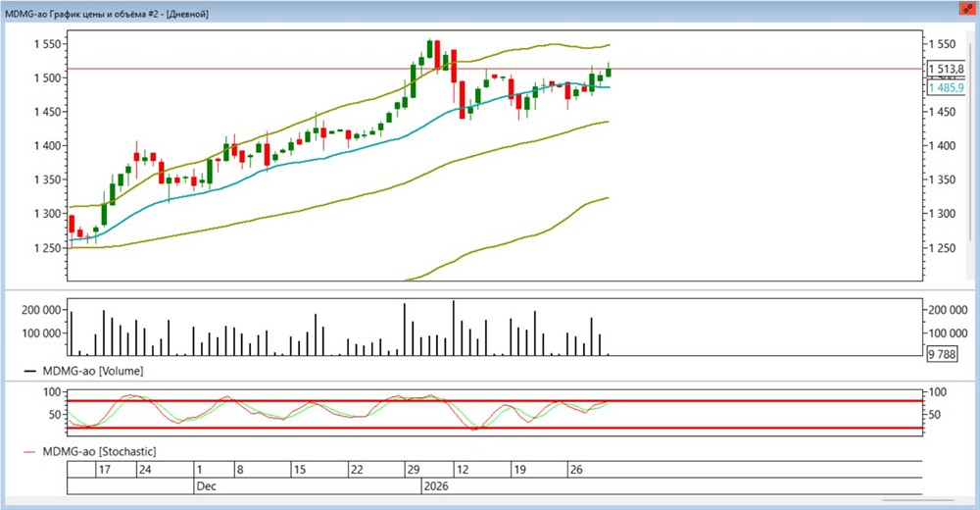Click the 50 label on right stochastic axis
This screenshot has width=980, height=510.
pyautogui.click(x=935, y=414)
